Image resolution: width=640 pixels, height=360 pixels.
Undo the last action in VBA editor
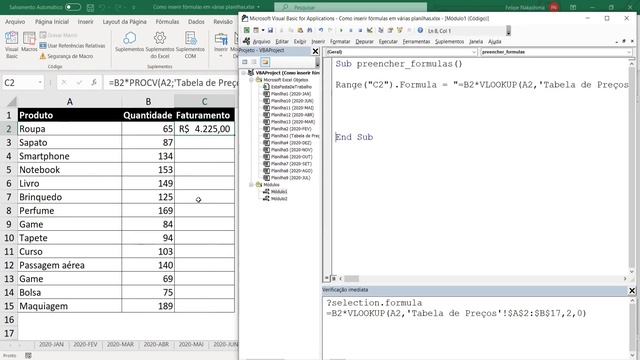click(321, 30)
